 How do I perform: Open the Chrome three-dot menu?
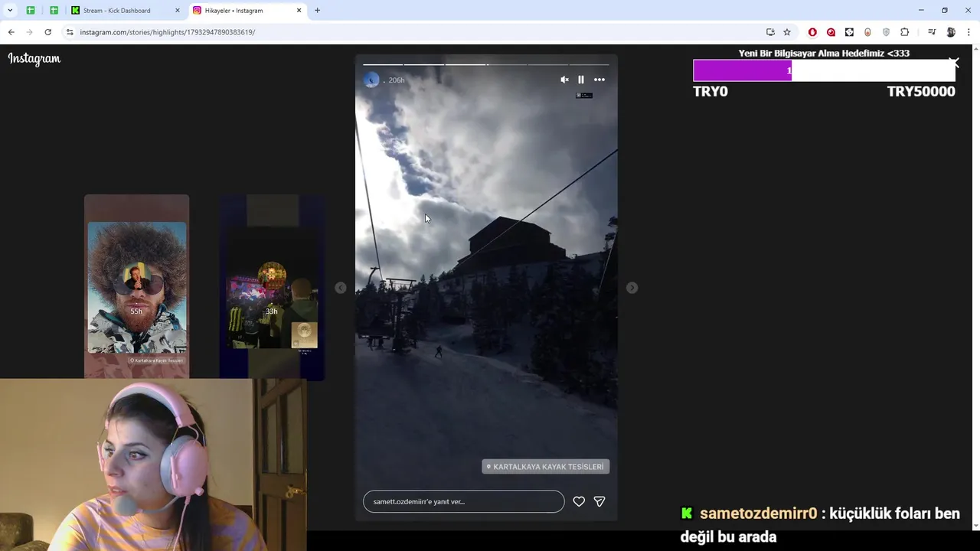click(x=969, y=32)
